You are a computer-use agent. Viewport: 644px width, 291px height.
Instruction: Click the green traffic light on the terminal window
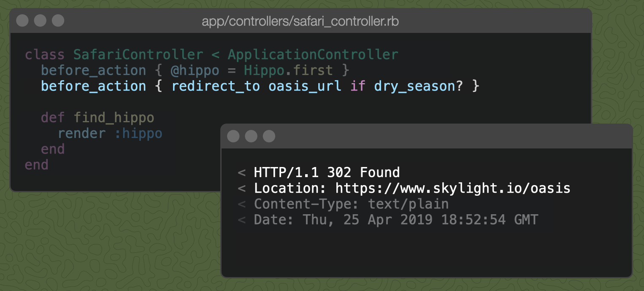(269, 136)
